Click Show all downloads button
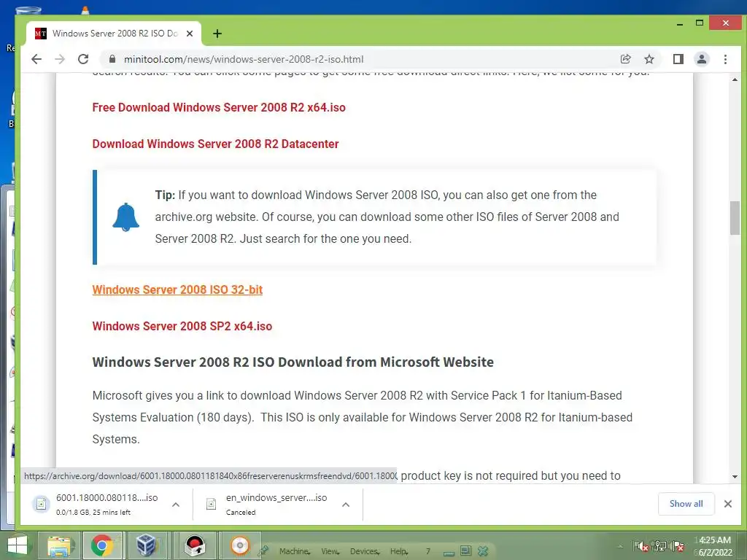 [686, 504]
